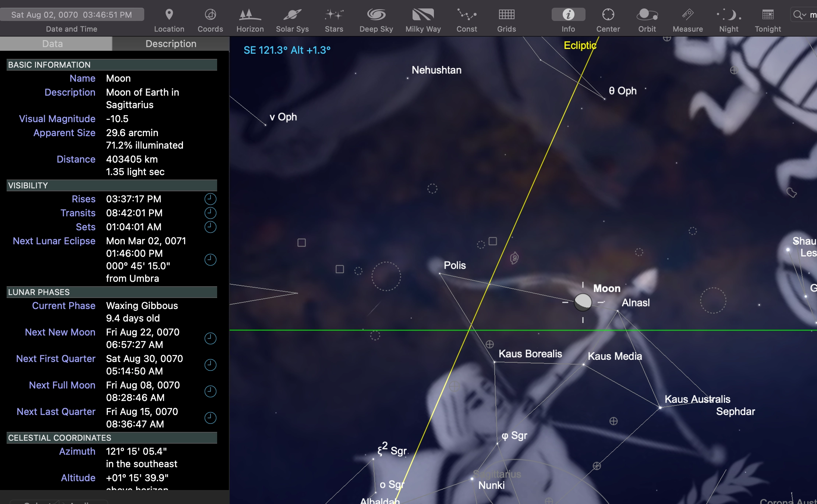
Task: Click the Kaus Media star label
Action: coord(615,356)
